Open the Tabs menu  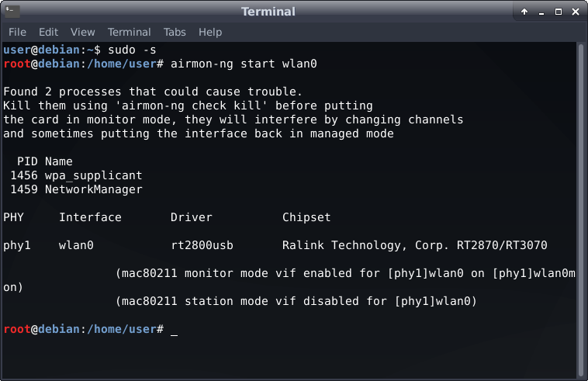(175, 33)
